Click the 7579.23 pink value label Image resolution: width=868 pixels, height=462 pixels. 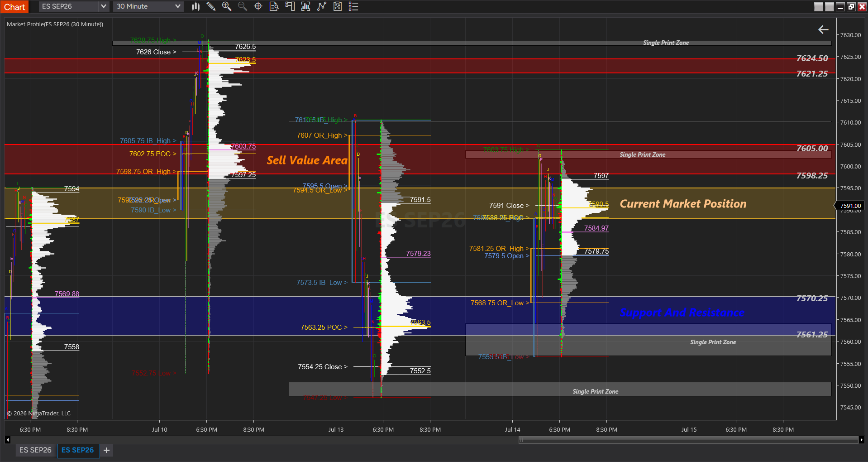pos(418,254)
